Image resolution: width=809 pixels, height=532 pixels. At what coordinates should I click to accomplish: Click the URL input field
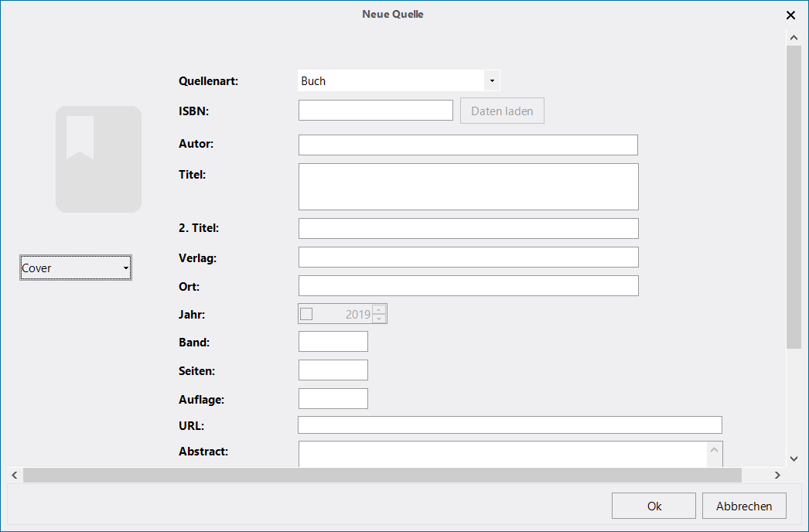tap(510, 425)
